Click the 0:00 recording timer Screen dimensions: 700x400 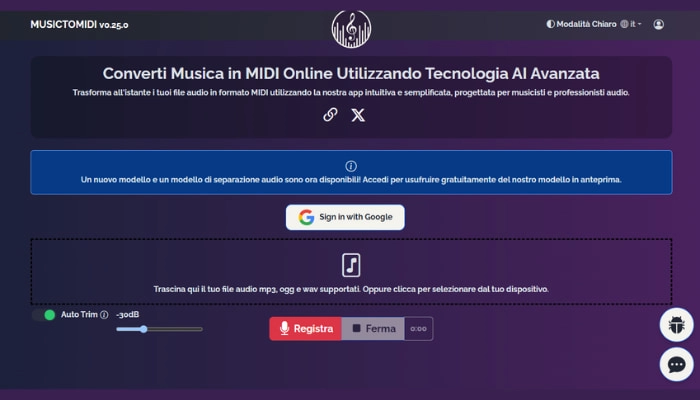click(418, 329)
